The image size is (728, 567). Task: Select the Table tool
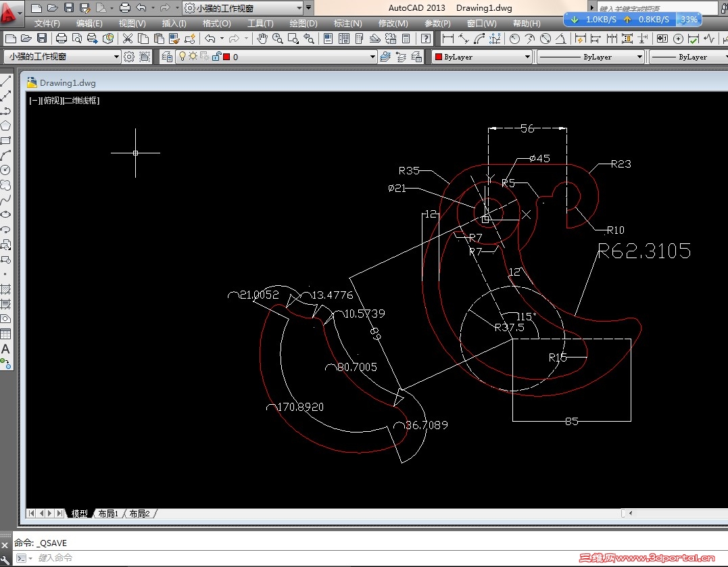tap(5, 334)
